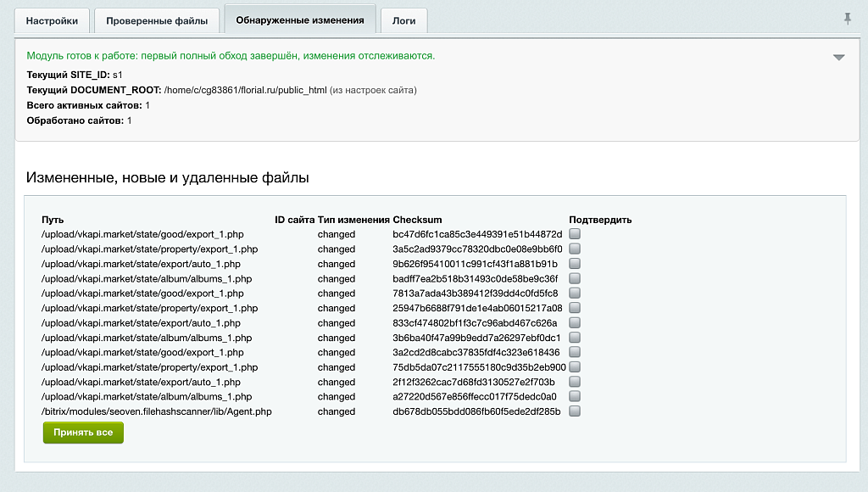Image resolution: width=868 pixels, height=492 pixels.
Task: Check the row with checksum starting 833cf474802
Action: pyautogui.click(x=576, y=323)
